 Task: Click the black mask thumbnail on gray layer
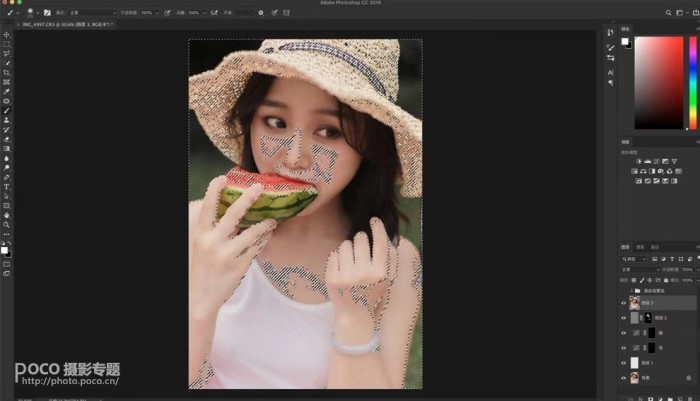(648, 318)
